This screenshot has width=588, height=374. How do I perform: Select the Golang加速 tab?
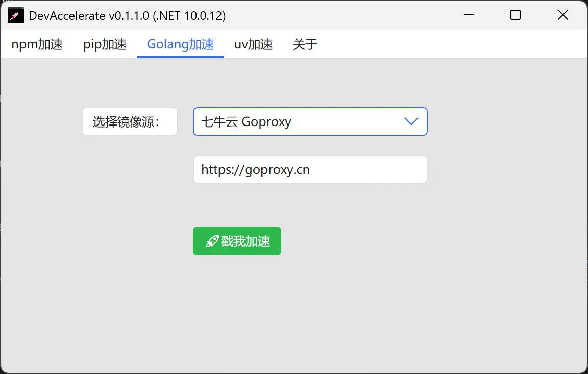pos(180,44)
